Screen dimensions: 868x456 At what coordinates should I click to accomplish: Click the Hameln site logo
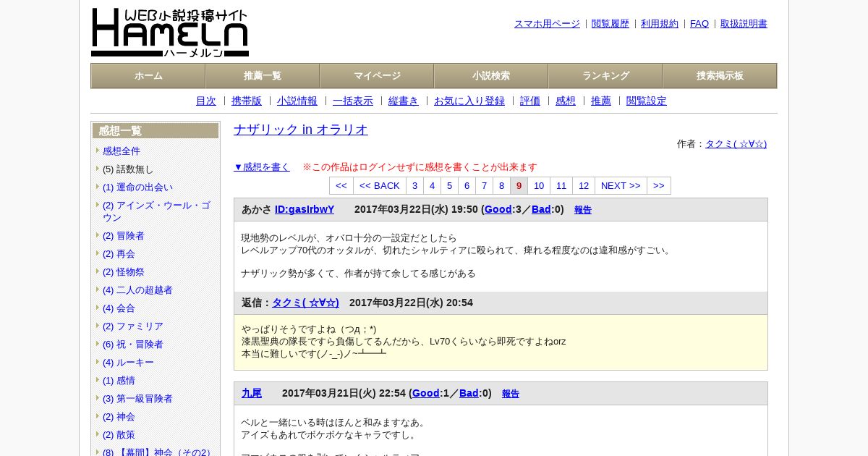[x=170, y=33]
